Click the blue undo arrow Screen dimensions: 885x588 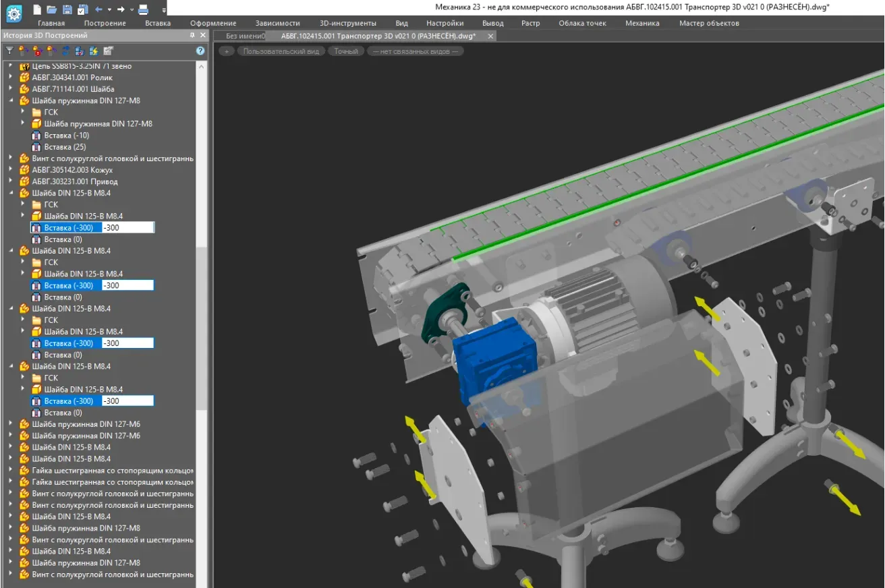coord(98,9)
